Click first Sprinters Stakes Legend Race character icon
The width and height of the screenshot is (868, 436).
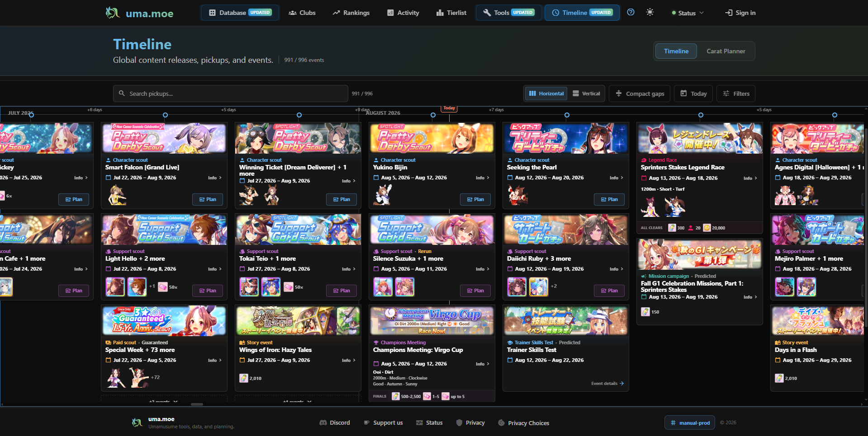650,207
